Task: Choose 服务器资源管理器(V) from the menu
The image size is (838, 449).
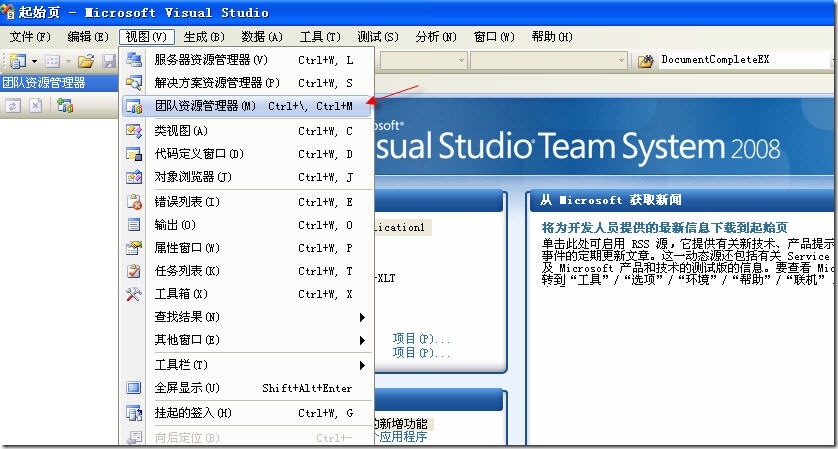Action: pyautogui.click(x=246, y=60)
